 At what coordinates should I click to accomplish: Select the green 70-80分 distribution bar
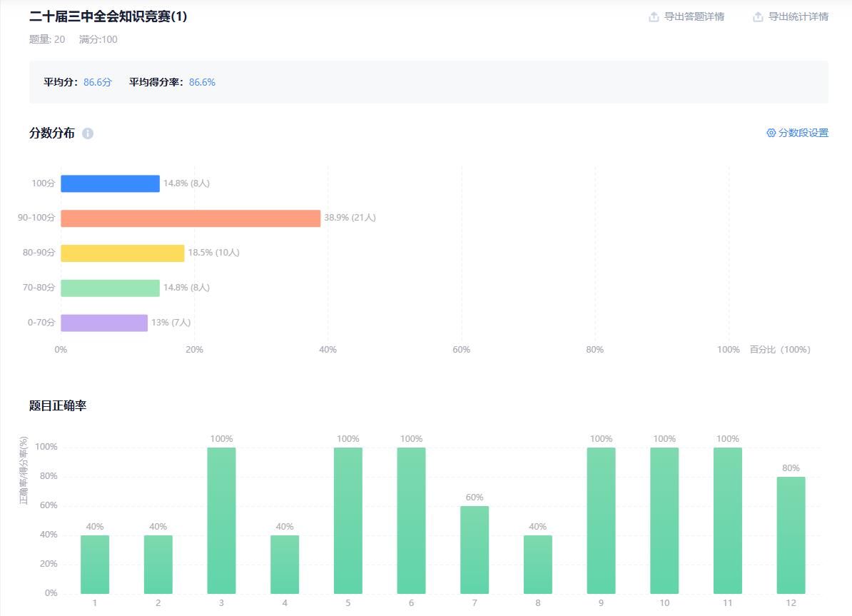(110, 288)
